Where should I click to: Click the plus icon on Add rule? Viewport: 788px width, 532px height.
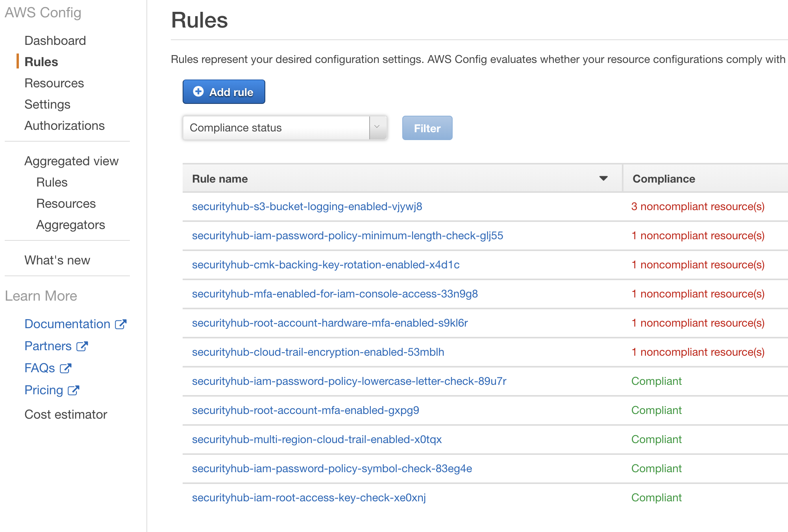pyautogui.click(x=198, y=92)
